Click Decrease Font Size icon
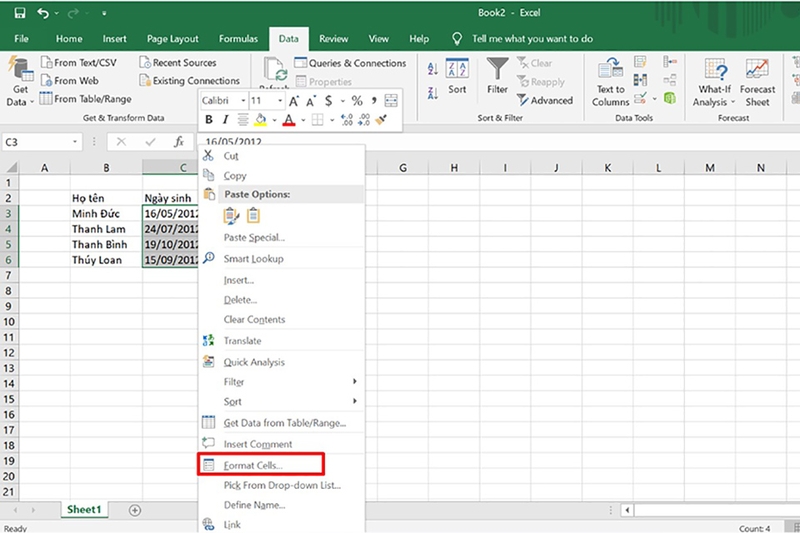The width and height of the screenshot is (800, 533). (310, 101)
